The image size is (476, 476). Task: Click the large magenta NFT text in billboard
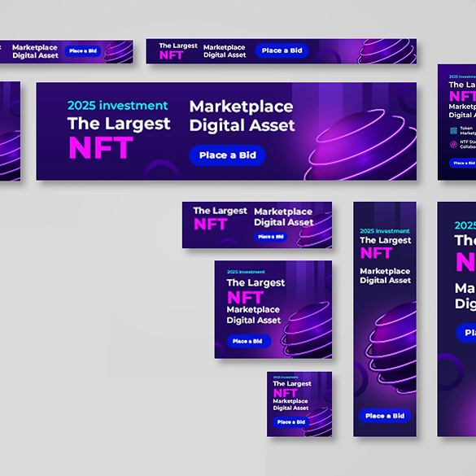[101, 148]
